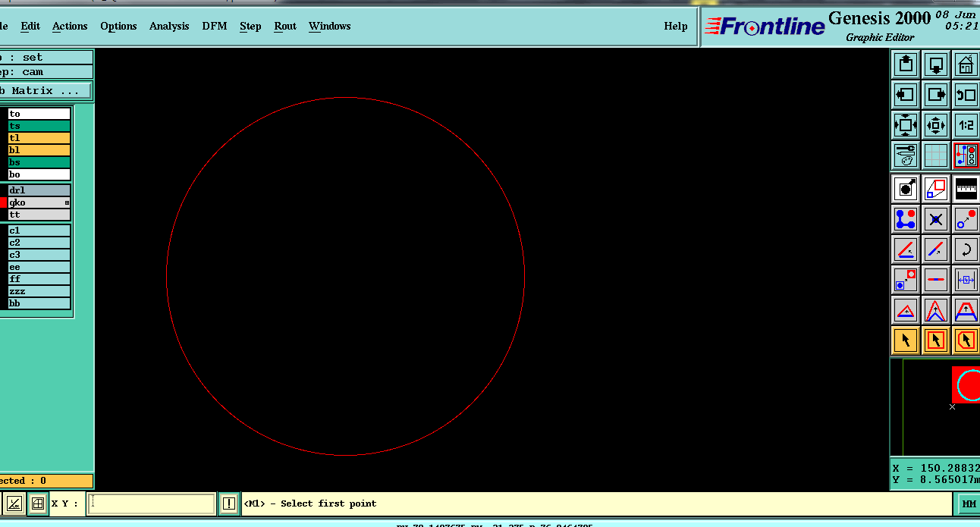The height and width of the screenshot is (527, 980).
Task: Click the blue-to-red square copy icon
Action: [906, 280]
